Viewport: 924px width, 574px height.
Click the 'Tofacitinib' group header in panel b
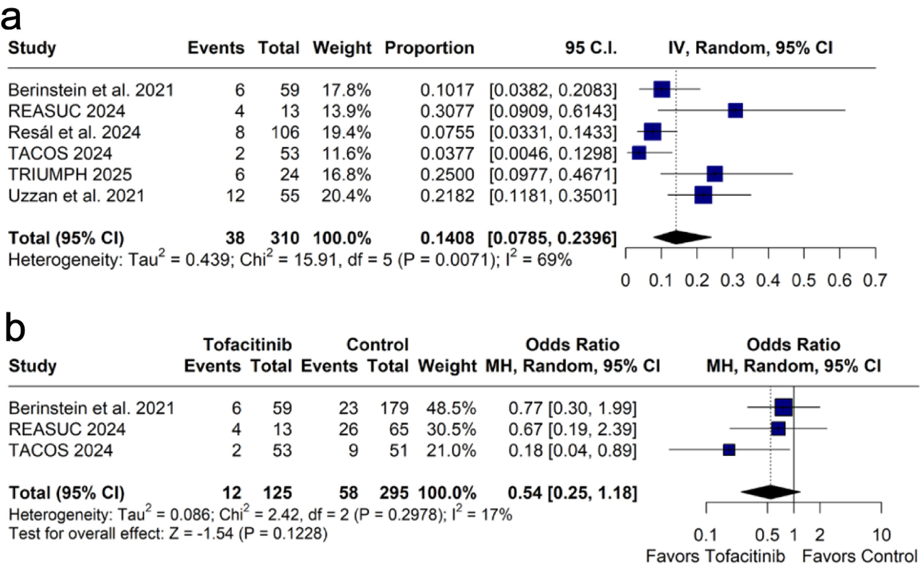pos(247,344)
